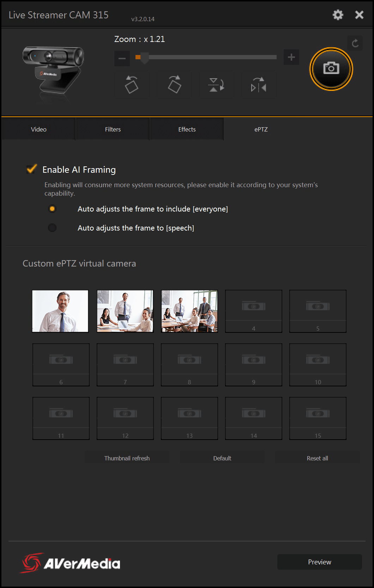Click the Reset all button
The height and width of the screenshot is (588, 374).
coord(317,458)
